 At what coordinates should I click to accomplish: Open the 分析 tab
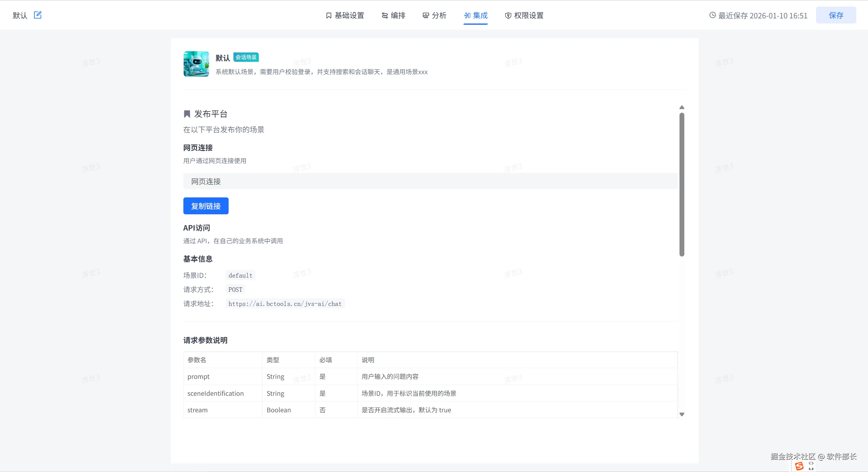[x=434, y=15]
